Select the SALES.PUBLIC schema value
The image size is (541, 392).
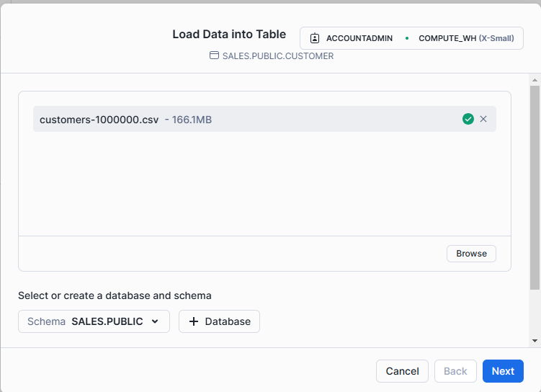pyautogui.click(x=107, y=321)
